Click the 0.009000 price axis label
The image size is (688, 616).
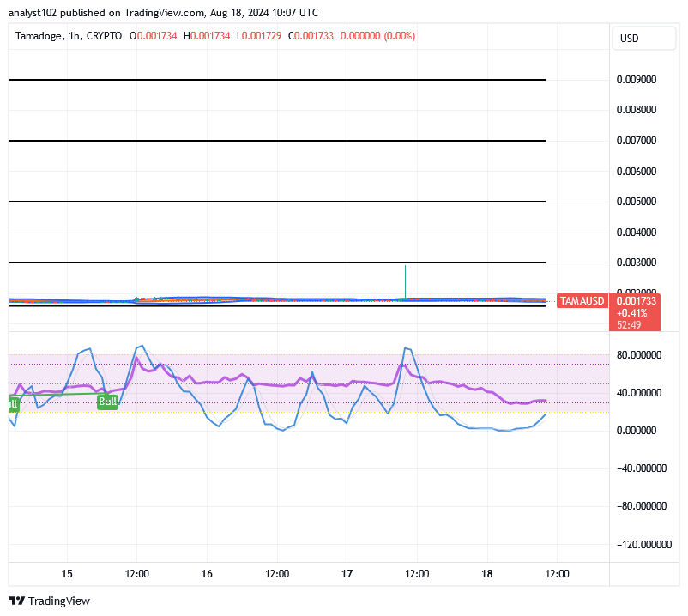point(637,80)
